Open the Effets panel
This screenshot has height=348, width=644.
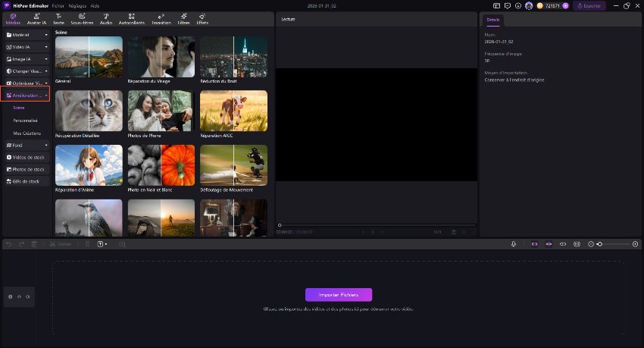[202, 18]
